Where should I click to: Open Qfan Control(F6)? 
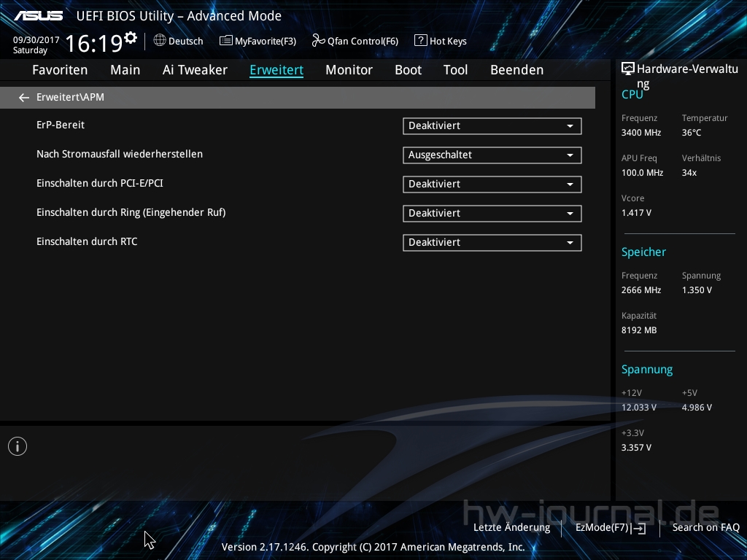(x=363, y=42)
